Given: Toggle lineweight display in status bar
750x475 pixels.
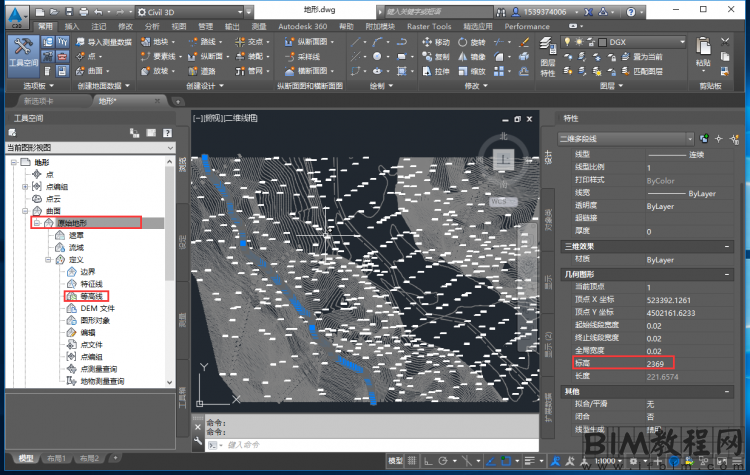Looking at the screenshot, I should pos(529,461).
